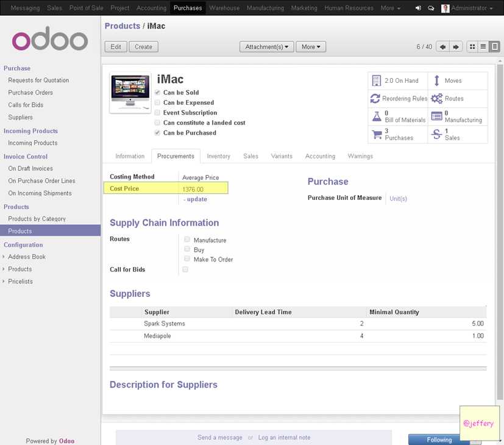
Task: Open the Manufacturing list icon
Action: click(436, 116)
